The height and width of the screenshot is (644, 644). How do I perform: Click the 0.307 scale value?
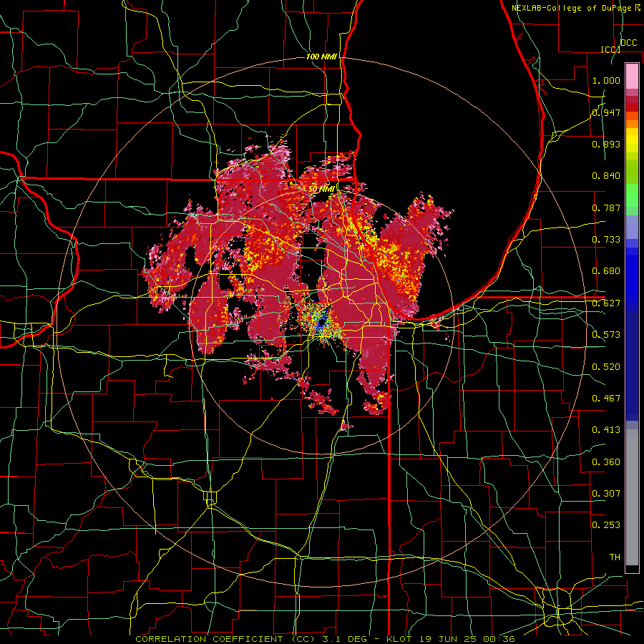coord(606,494)
